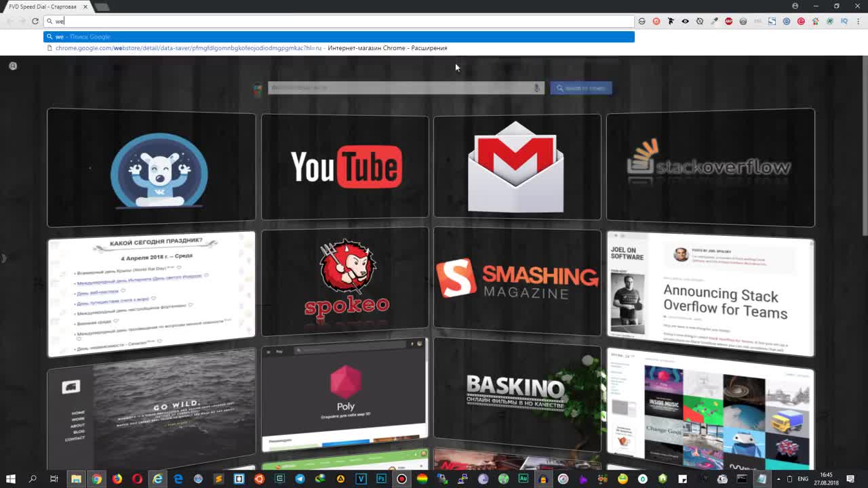
Task: Open the holiday calendar tile
Action: click(x=151, y=293)
